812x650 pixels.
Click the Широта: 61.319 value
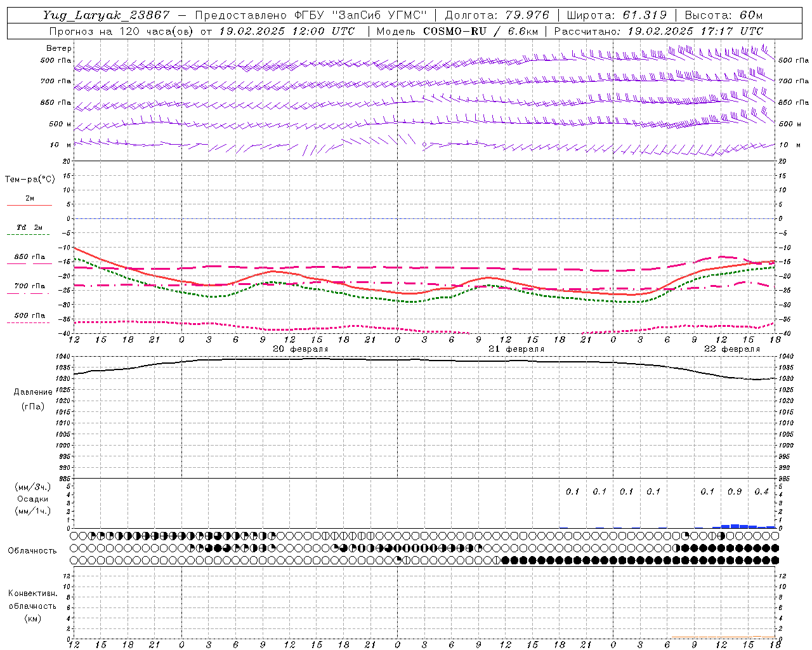click(x=617, y=15)
